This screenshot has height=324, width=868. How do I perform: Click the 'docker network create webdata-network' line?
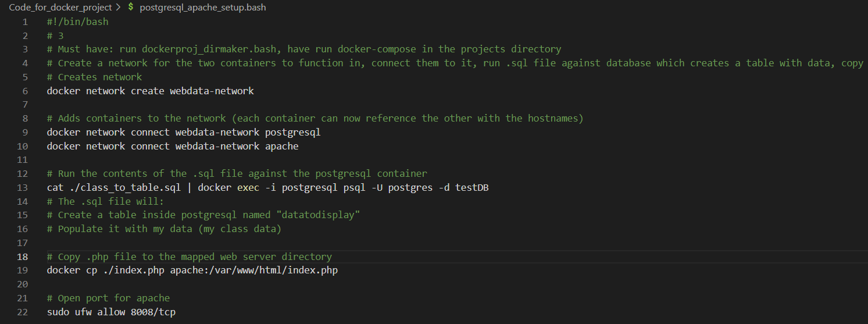point(151,91)
